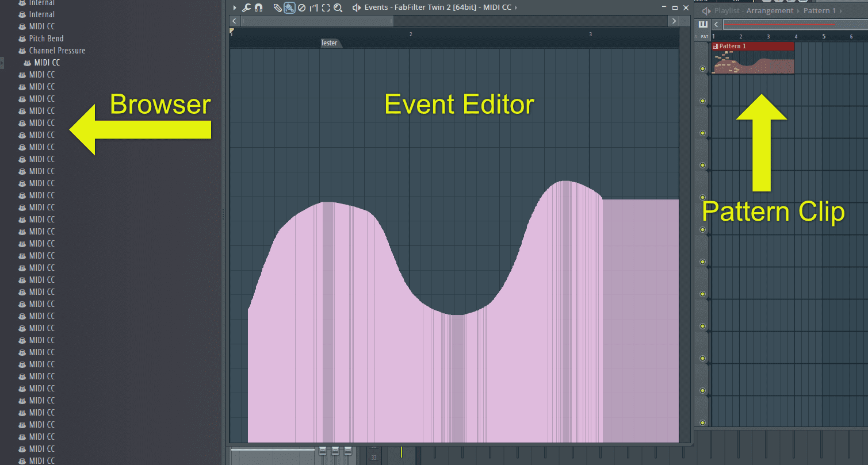Screen dimensions: 868x465
Task: Open the Slide tool wrench icon
Action: pos(247,7)
